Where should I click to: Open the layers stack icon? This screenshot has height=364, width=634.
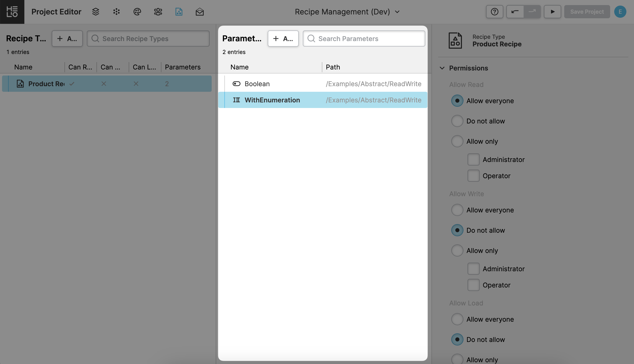[x=96, y=12]
